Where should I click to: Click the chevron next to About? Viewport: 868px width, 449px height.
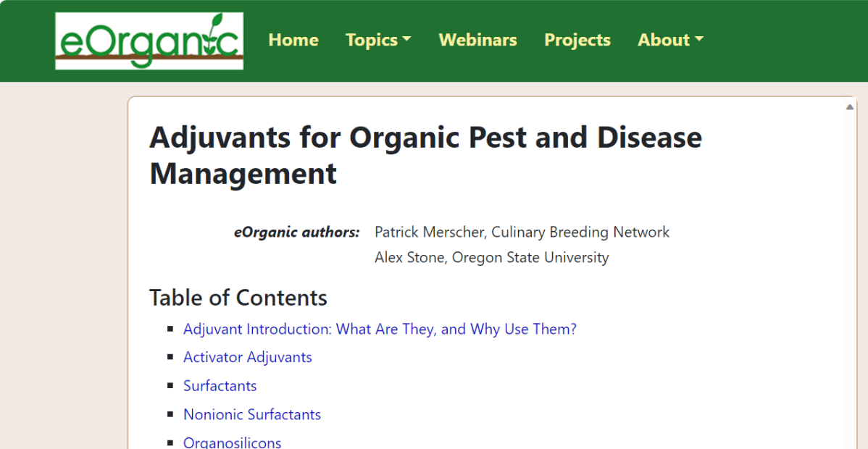[700, 40]
